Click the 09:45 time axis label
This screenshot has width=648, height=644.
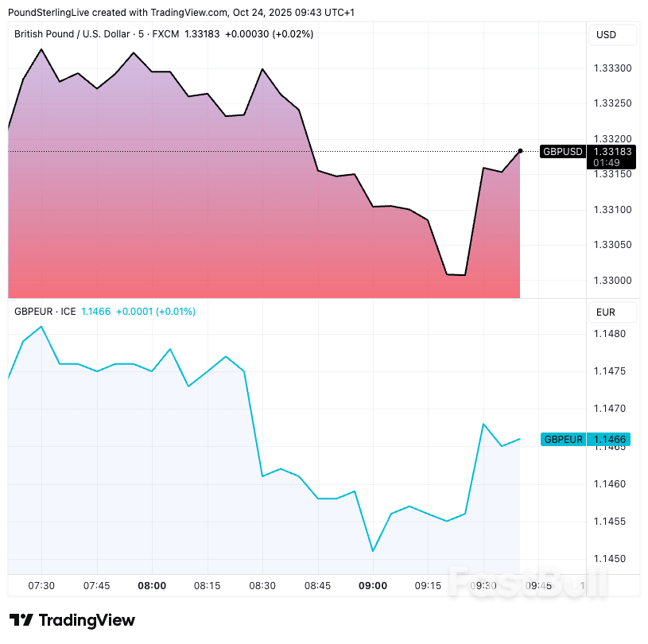tap(538, 586)
